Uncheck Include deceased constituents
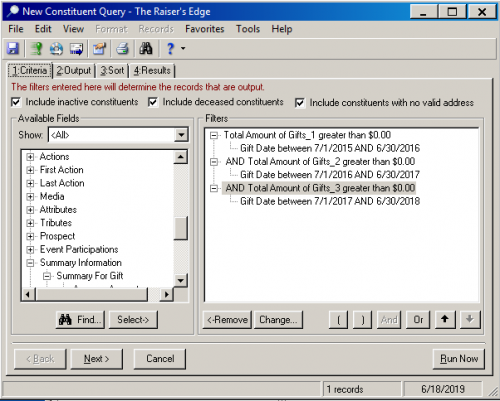500x401 pixels. [153, 102]
